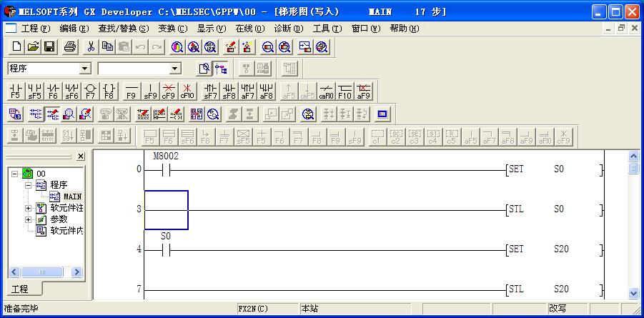Delete vertical line with cF10 button
Screen dimensions: 644x318
(187, 91)
